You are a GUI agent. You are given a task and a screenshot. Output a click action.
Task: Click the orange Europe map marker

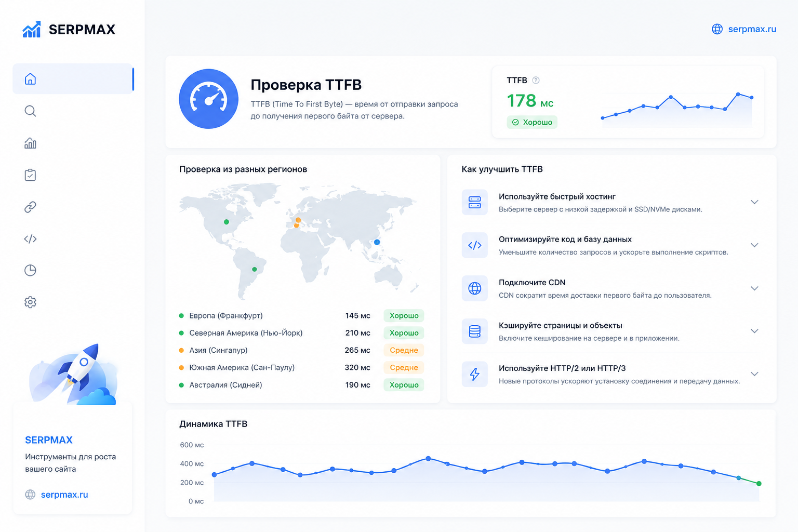298,220
